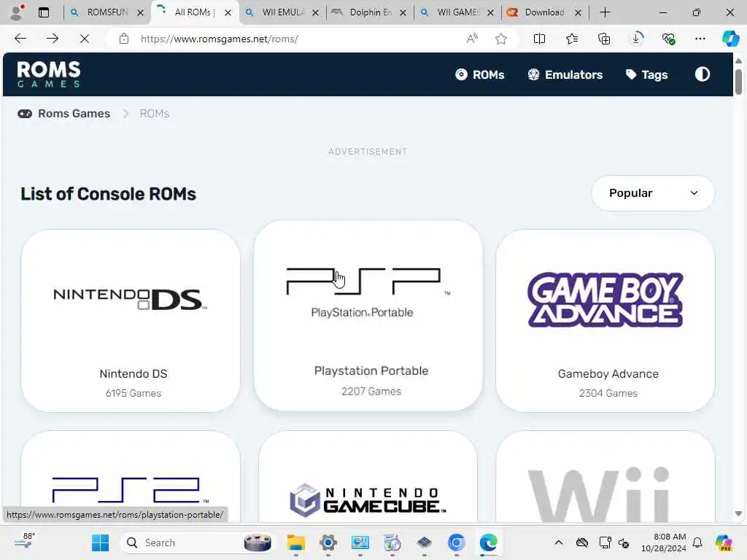Open Google Chrome from the taskbar
Image resolution: width=747 pixels, height=560 pixels.
click(x=457, y=542)
